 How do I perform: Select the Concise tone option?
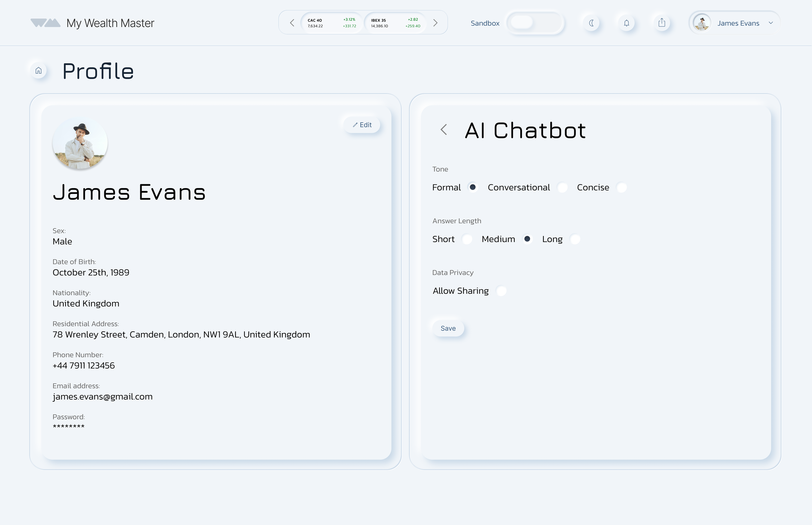(x=622, y=187)
